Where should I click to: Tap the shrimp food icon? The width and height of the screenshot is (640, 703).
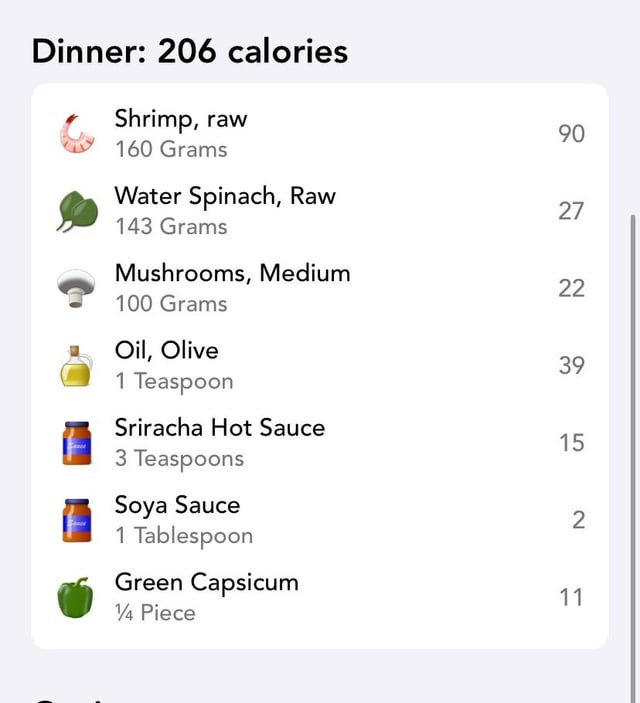tap(77, 134)
